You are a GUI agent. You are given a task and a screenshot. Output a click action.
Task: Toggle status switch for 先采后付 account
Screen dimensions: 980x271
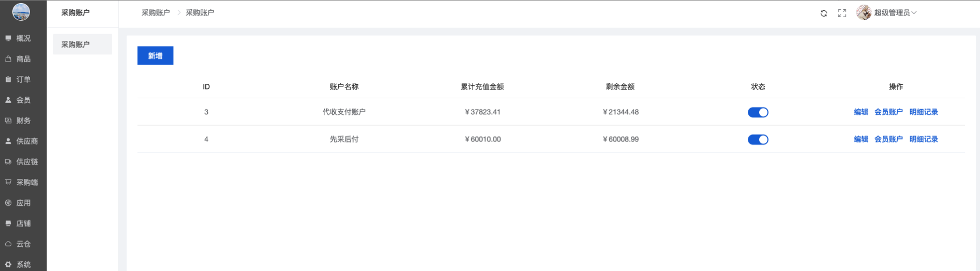point(758,140)
